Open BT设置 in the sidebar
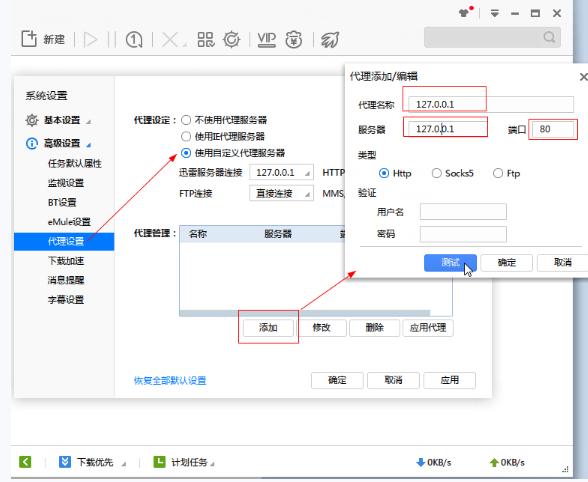 62,202
